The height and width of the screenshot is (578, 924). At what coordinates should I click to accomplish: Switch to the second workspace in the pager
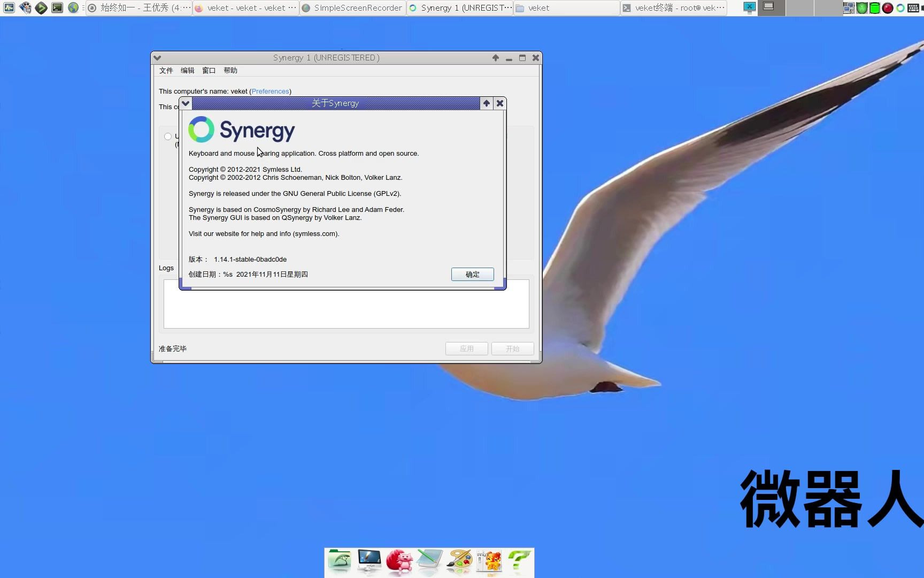pos(799,7)
